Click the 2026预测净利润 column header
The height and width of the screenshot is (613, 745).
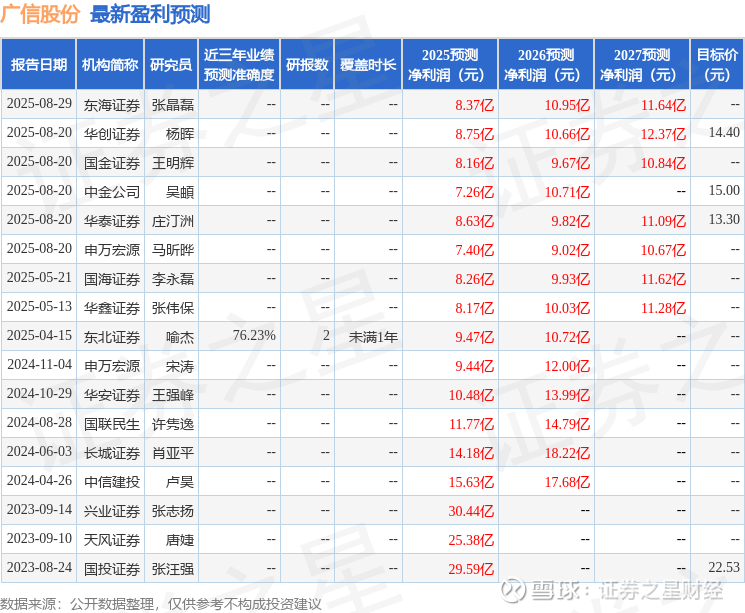point(546,65)
